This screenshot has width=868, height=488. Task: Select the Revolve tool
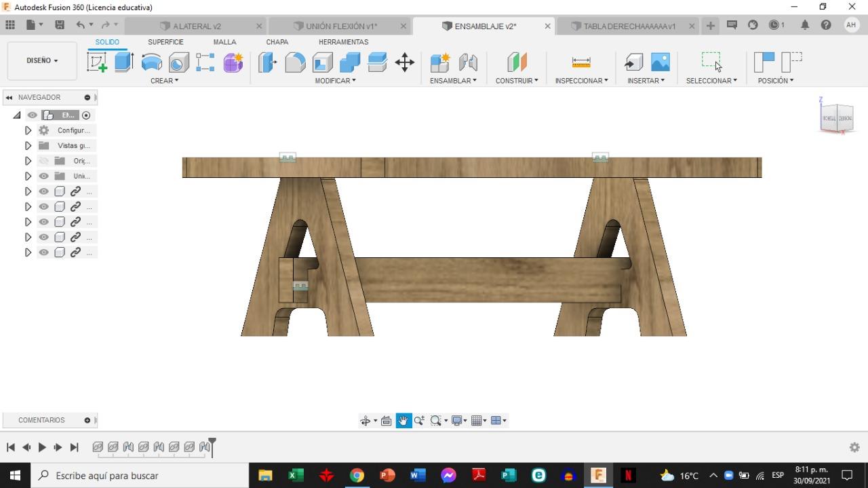[151, 62]
